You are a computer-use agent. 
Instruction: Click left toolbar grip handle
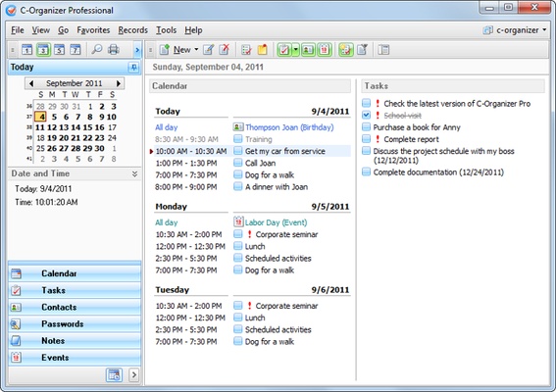click(13, 50)
